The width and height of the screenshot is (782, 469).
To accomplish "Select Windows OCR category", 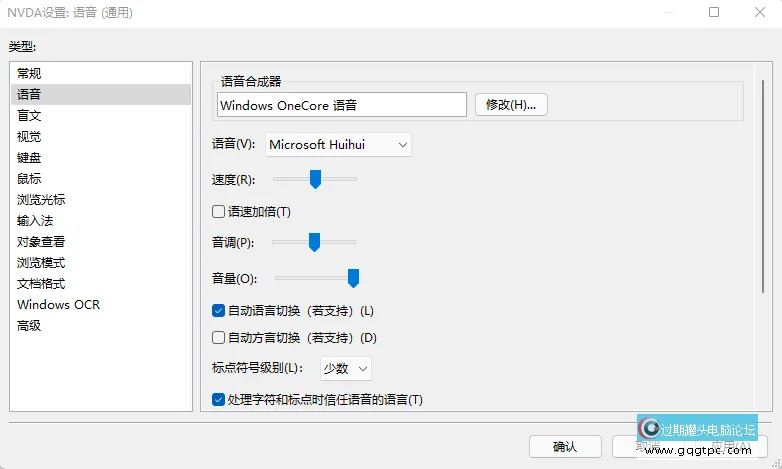I will coord(101,304).
